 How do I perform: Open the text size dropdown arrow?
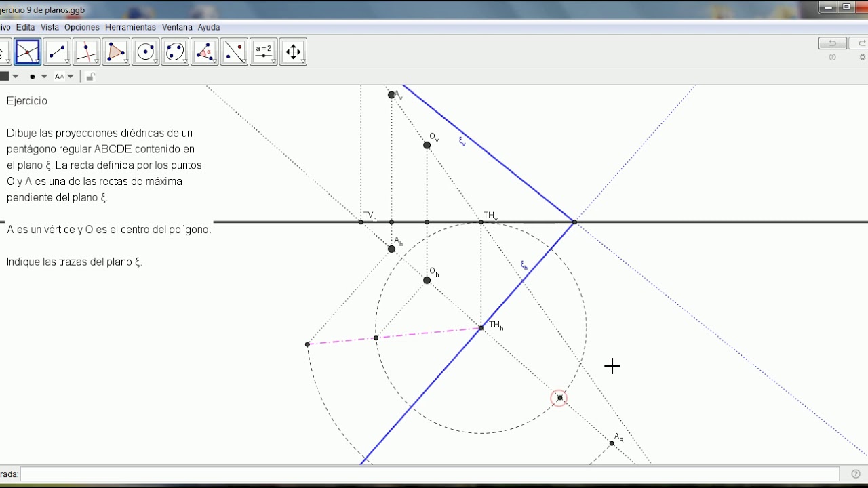click(71, 77)
